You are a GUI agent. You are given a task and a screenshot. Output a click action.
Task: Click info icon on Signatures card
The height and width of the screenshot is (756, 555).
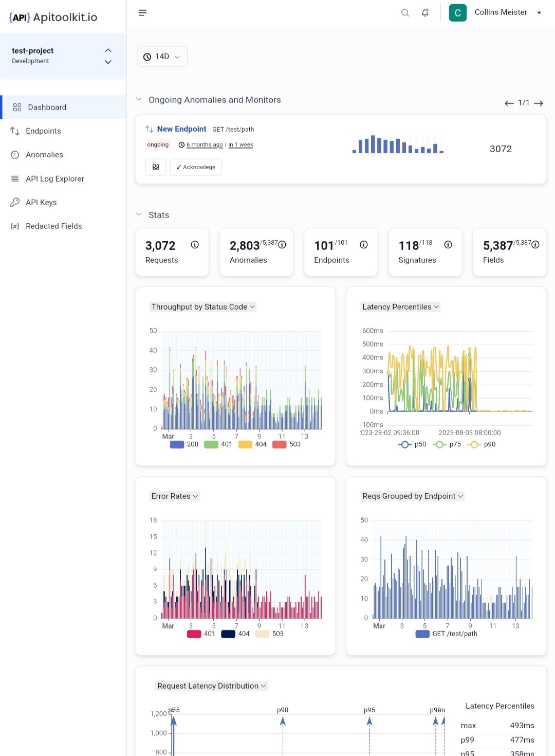pyautogui.click(x=448, y=245)
